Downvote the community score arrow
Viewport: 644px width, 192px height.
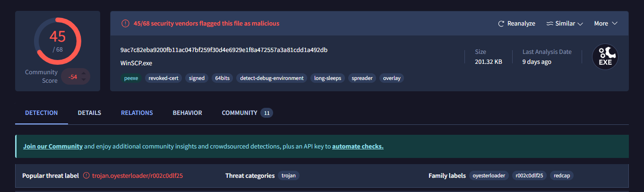coord(84,80)
